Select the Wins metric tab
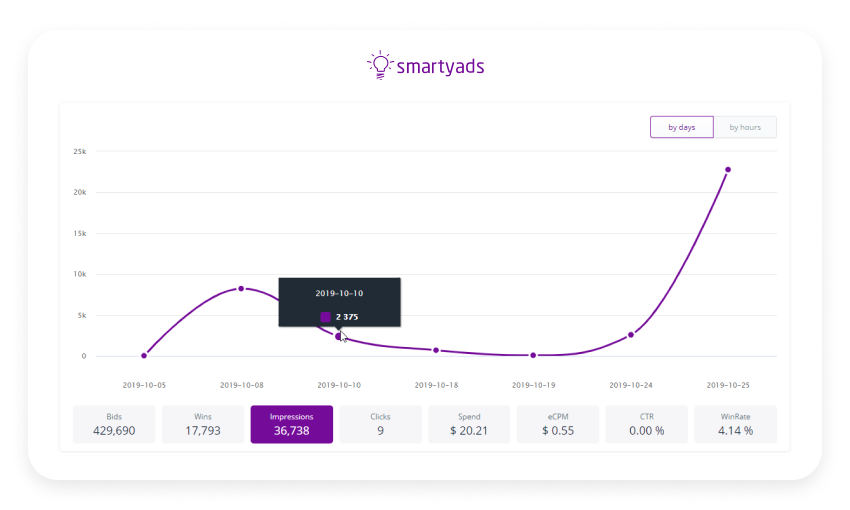The width and height of the screenshot is (850, 510). pos(203,424)
